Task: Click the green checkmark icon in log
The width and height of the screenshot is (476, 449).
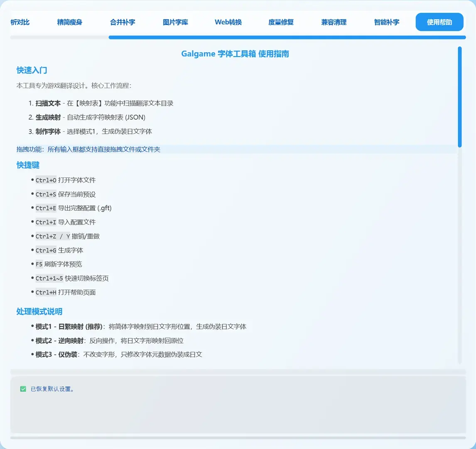Action: tap(23, 389)
